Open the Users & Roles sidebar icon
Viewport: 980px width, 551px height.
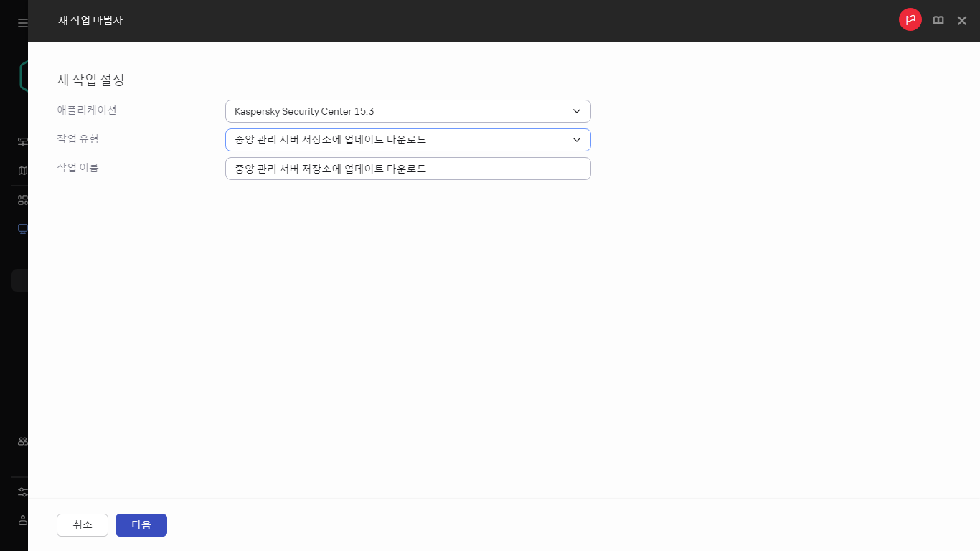(x=22, y=441)
